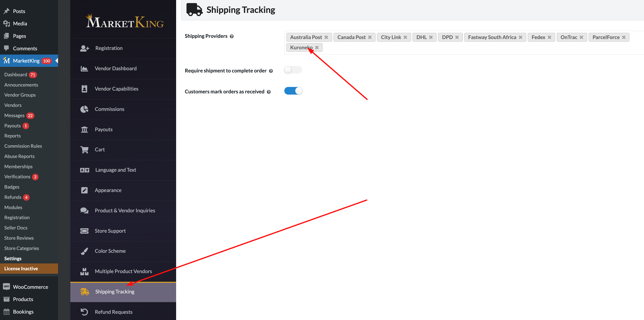Open Cart settings tab
The image size is (644, 320).
pyautogui.click(x=123, y=150)
